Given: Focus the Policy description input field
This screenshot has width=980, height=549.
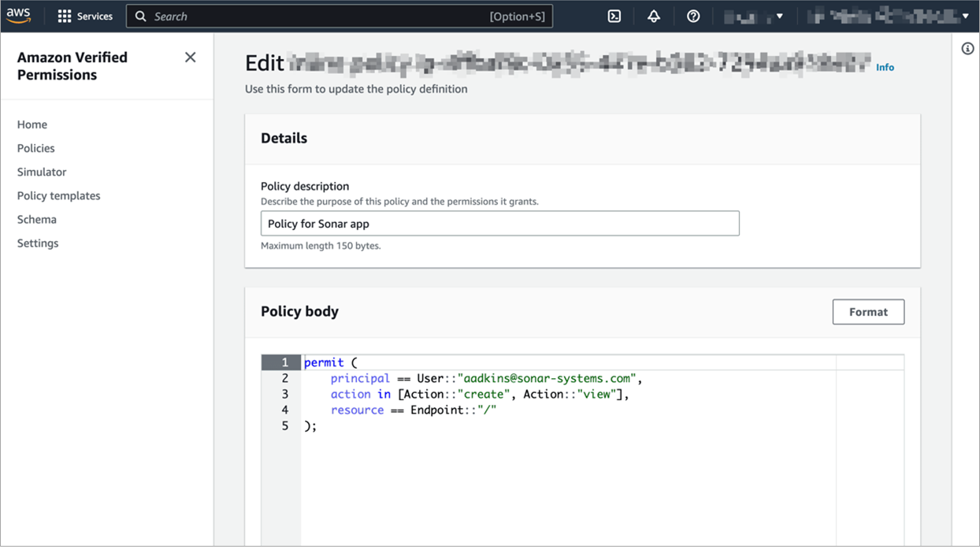Looking at the screenshot, I should click(x=500, y=224).
